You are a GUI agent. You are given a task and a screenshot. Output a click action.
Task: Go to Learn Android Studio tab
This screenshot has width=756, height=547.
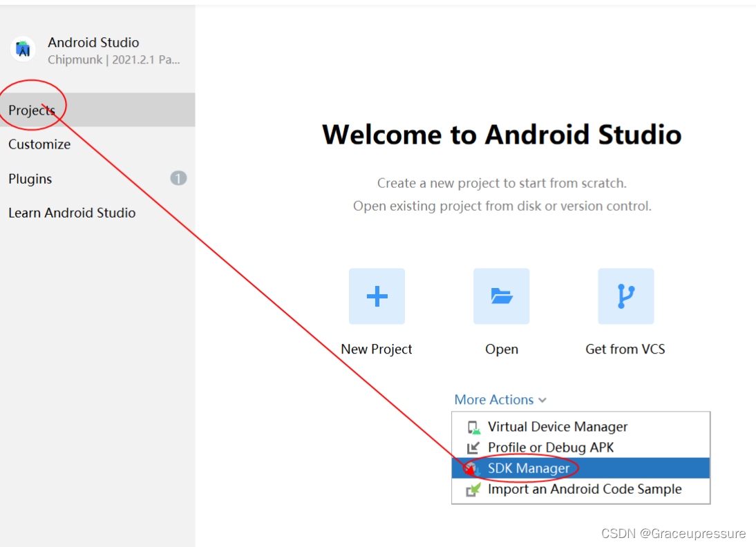pos(97,213)
